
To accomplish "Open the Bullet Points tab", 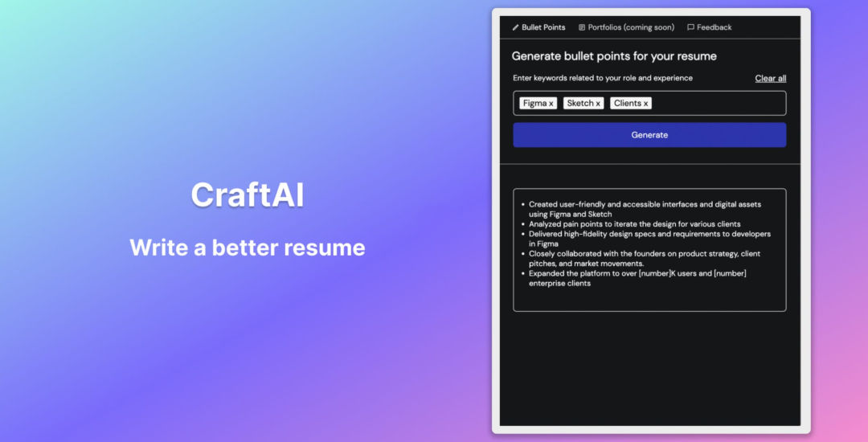I will pos(538,27).
